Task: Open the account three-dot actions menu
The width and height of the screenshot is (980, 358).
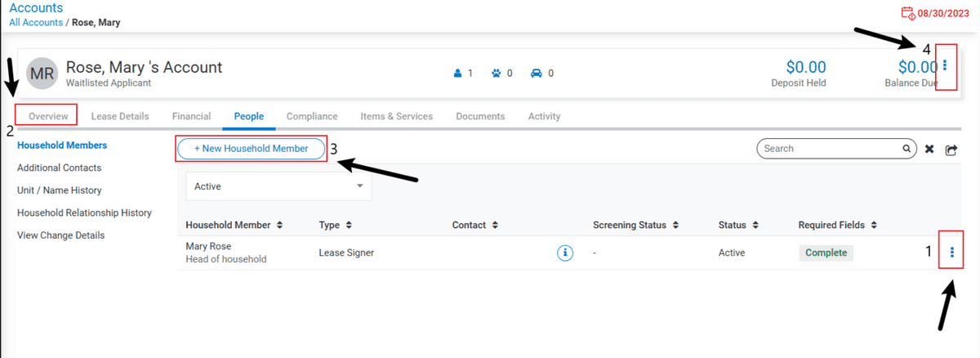Action: pyautogui.click(x=945, y=65)
